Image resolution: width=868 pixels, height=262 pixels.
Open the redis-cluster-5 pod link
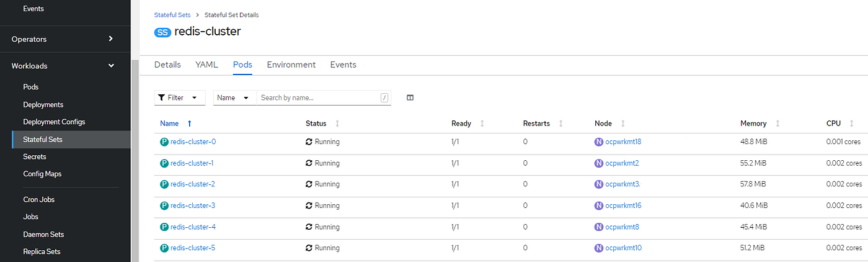point(193,248)
